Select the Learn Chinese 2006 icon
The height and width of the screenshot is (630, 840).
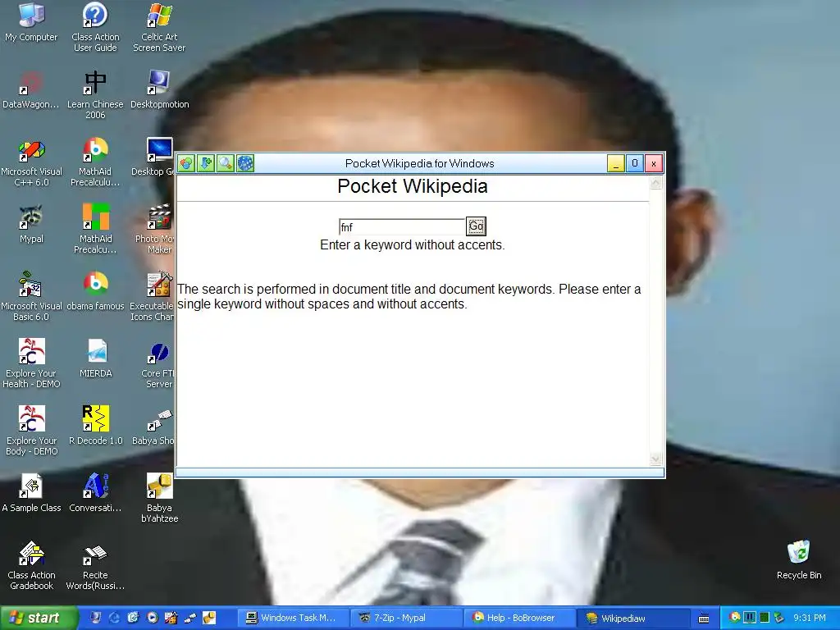coord(95,94)
